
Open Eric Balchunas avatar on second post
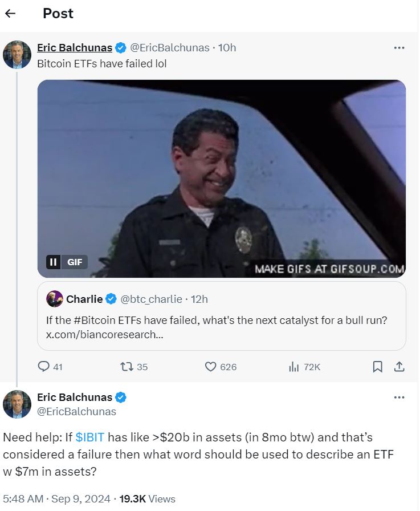tap(17, 404)
